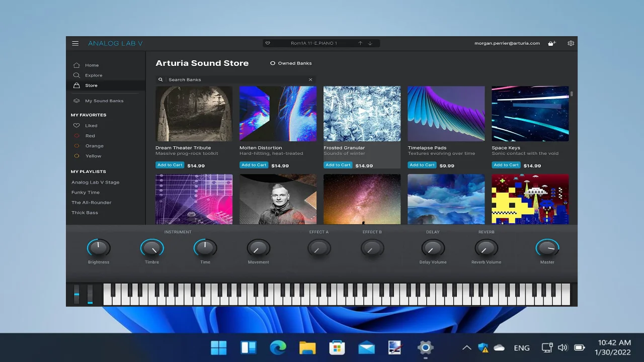Screen dimensions: 644x362
Task: Open the Molten Distortion cover image
Action: click(x=278, y=114)
